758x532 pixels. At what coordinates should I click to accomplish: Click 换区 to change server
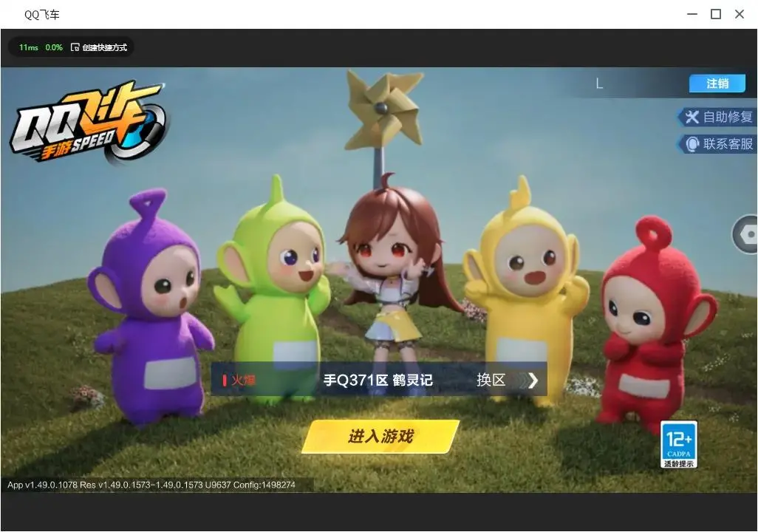click(491, 380)
